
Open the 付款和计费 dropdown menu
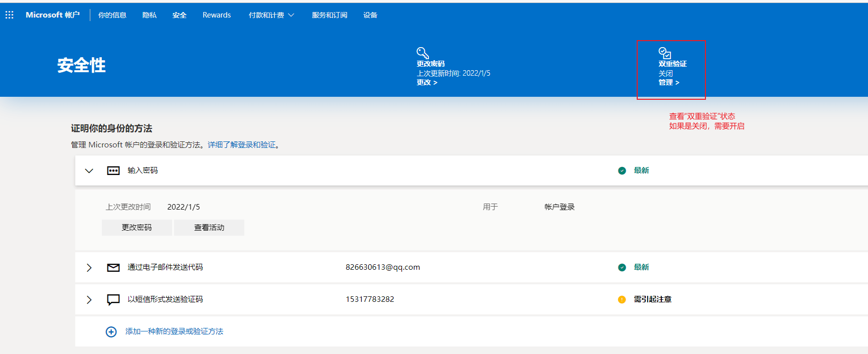[x=271, y=15]
